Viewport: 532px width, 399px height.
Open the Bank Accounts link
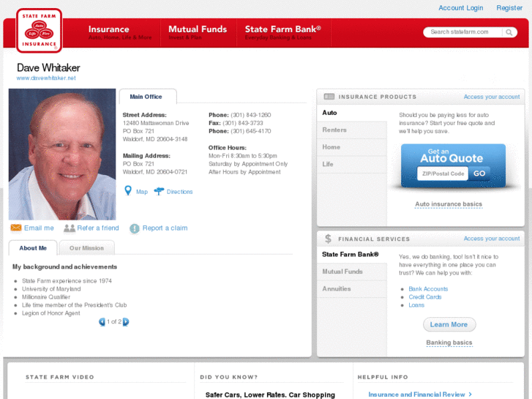tap(428, 288)
